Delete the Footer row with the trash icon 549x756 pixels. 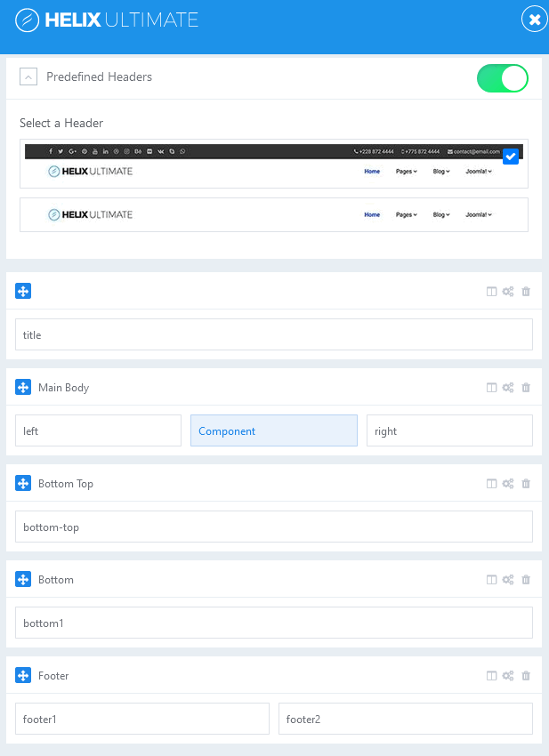click(526, 675)
